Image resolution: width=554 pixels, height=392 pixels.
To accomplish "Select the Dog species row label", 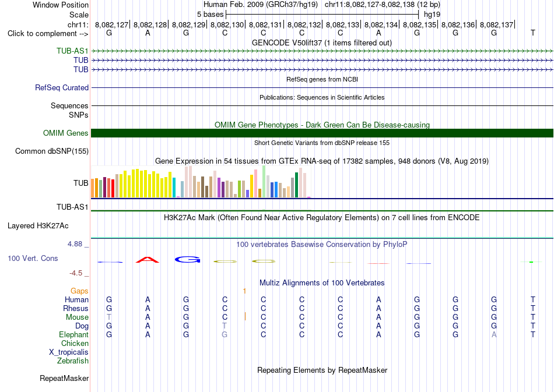I will 82,326.
